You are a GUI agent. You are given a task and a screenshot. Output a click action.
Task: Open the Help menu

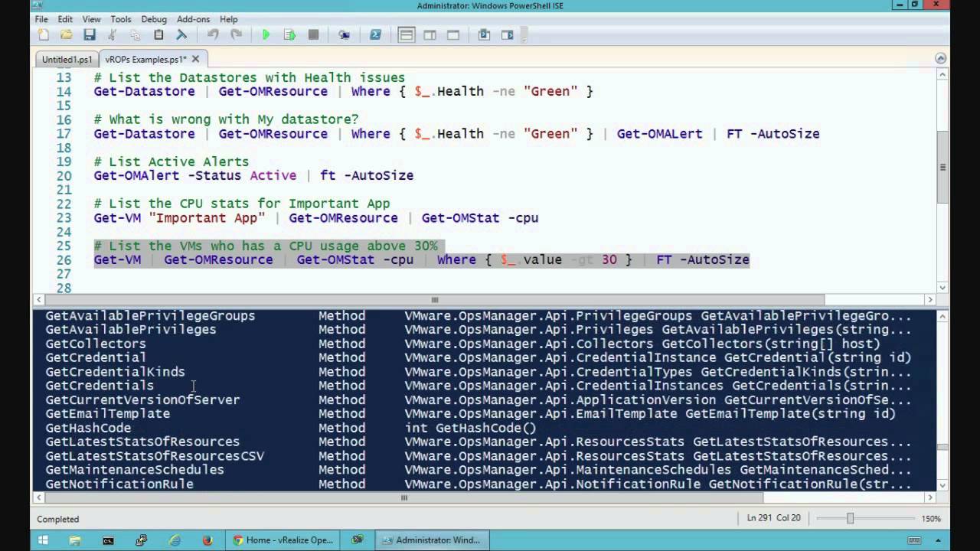pyautogui.click(x=228, y=19)
